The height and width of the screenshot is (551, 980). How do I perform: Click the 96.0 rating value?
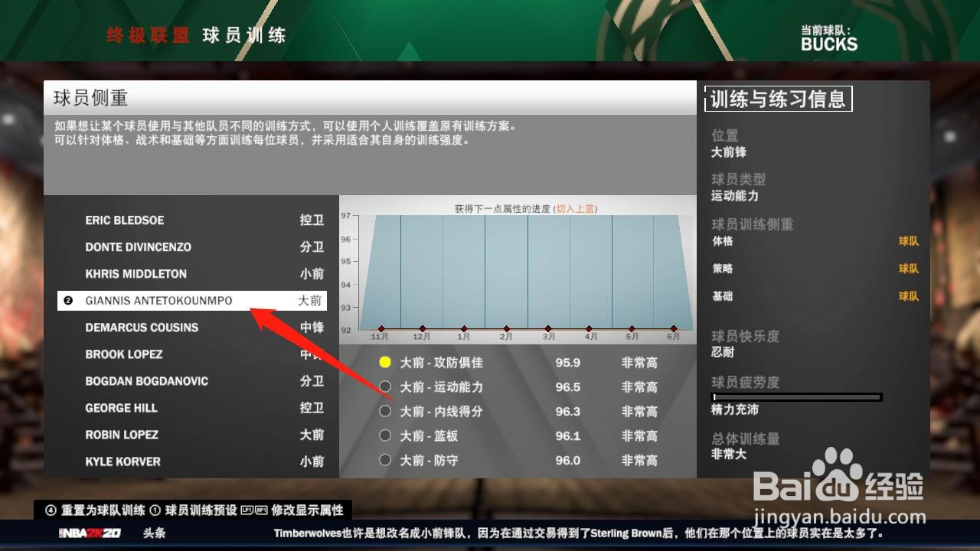[x=568, y=461]
